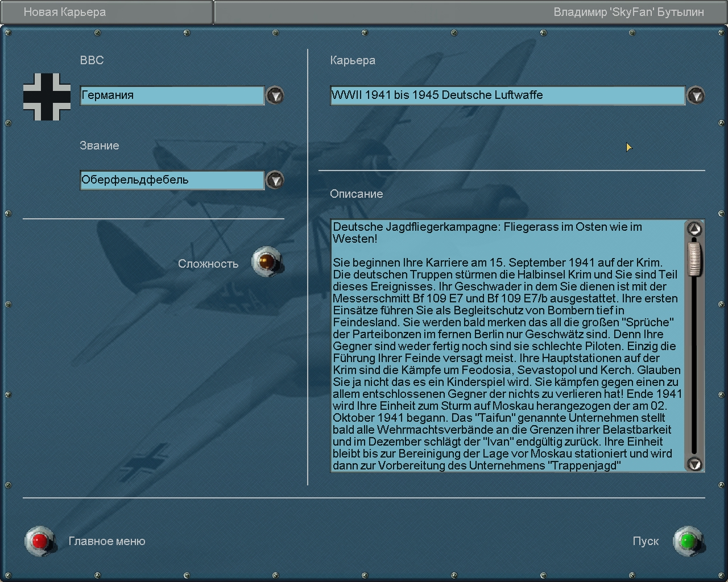728x582 pixels.
Task: Click the Главное меню label
Action: tap(107, 541)
